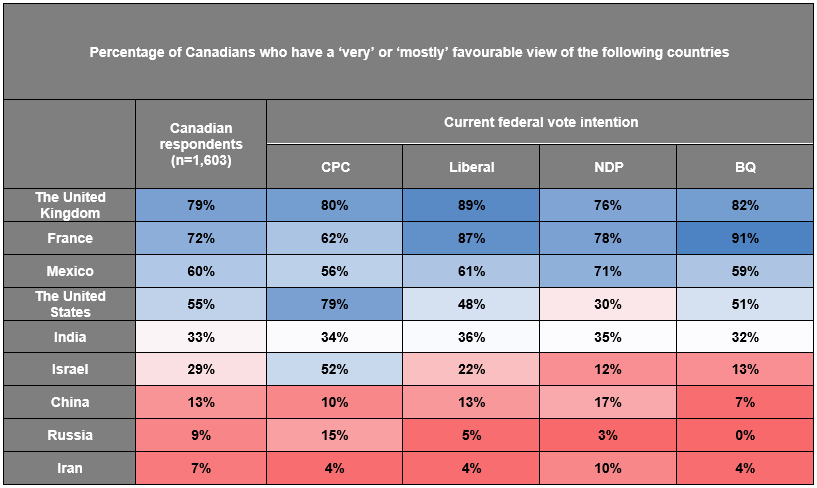The image size is (817, 488).
Task: Select the NDP column header
Action: [x=608, y=167]
